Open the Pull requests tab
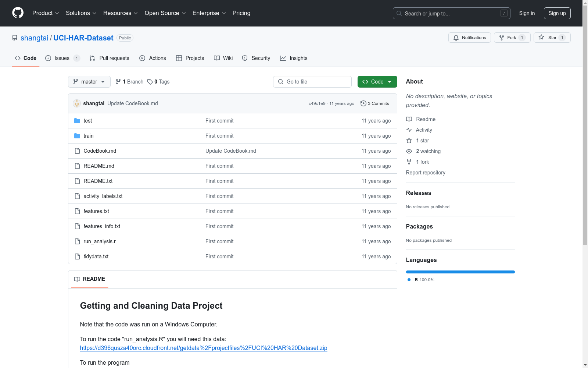 (x=110, y=58)
